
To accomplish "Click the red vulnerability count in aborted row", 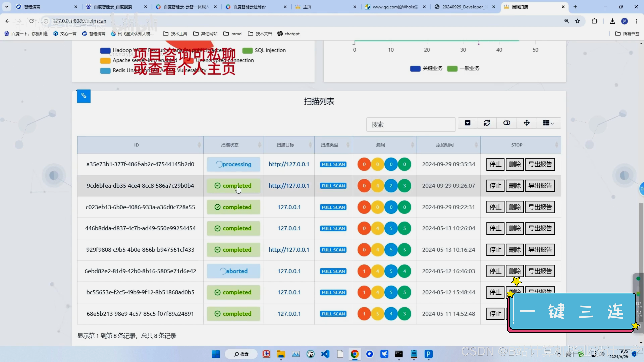I will pos(364,271).
